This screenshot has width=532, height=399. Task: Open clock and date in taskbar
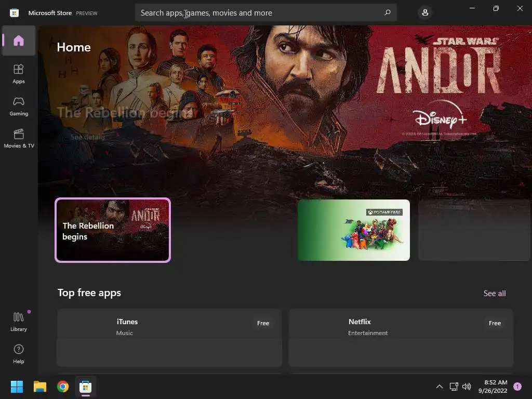coord(493,387)
